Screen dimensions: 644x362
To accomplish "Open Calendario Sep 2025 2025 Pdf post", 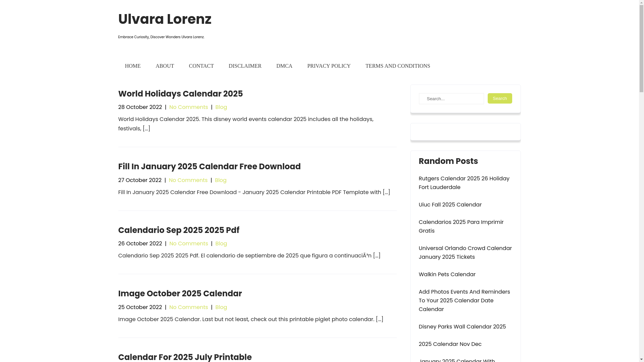I will coord(178,230).
